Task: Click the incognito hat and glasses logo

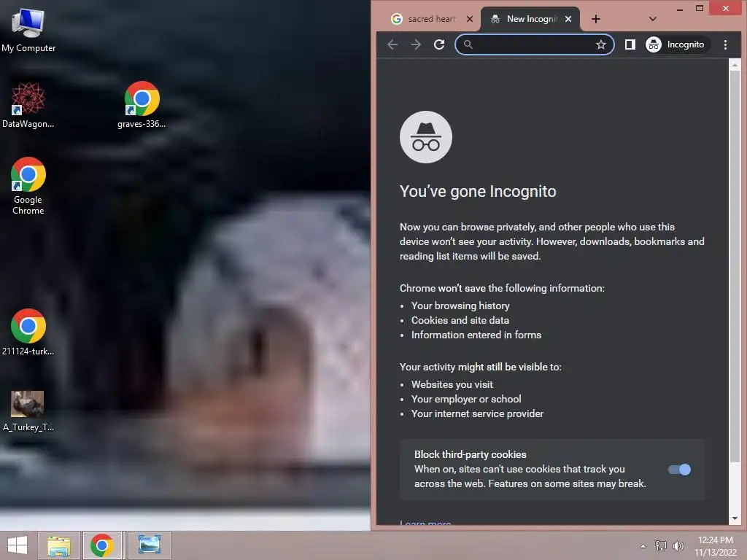Action: coord(426,137)
